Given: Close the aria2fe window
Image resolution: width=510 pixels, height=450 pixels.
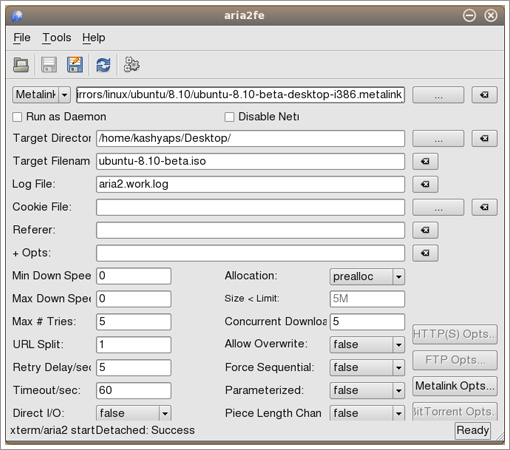Looking at the screenshot, I should tap(491, 15).
